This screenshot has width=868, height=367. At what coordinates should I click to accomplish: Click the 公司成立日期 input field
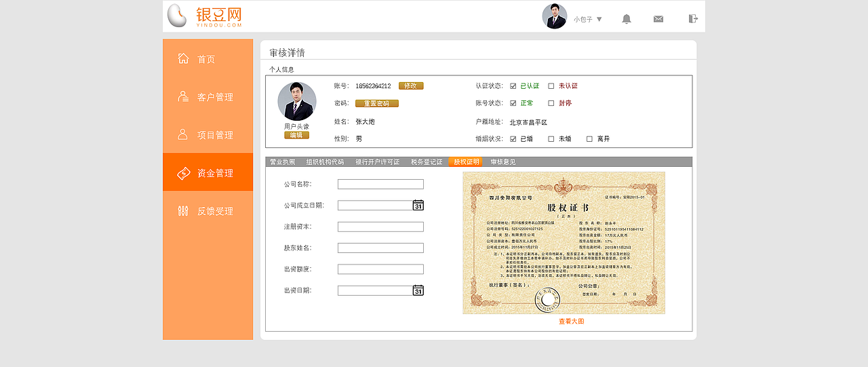[375, 206]
